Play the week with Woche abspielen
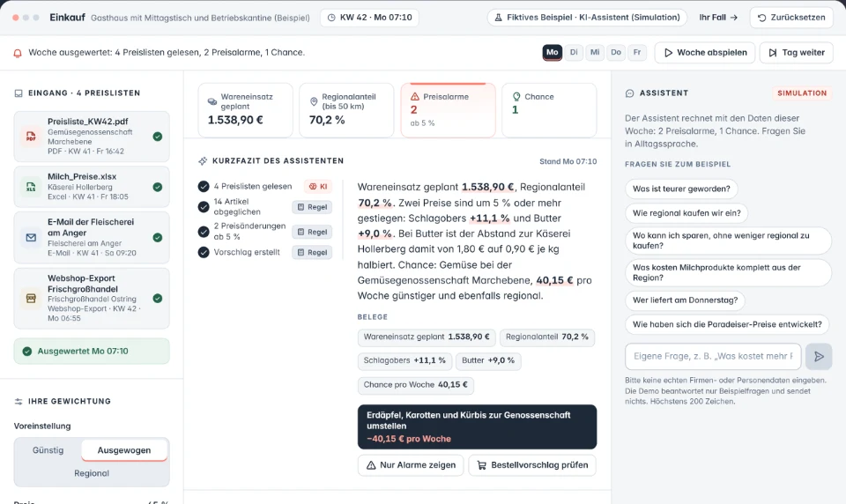Viewport: 846px width, 504px height. click(x=705, y=52)
